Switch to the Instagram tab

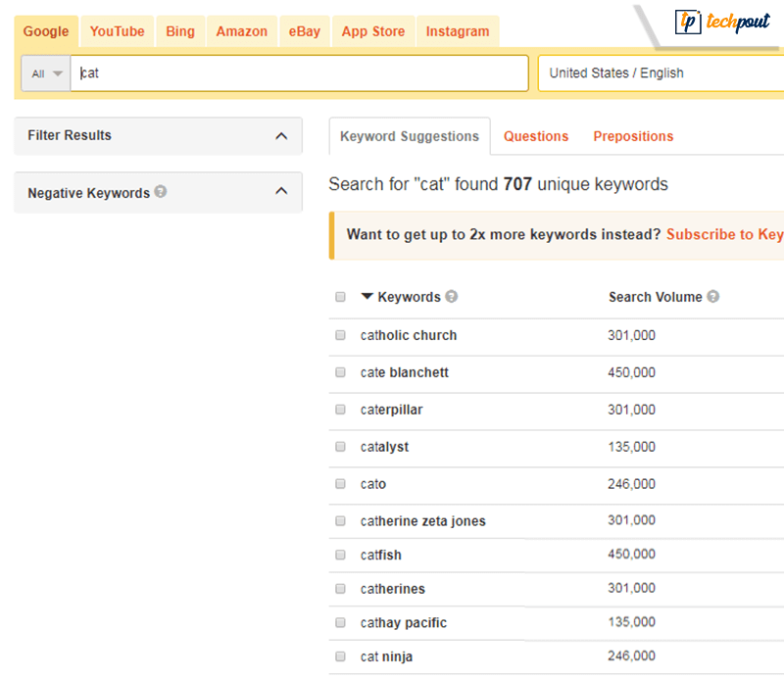(458, 31)
